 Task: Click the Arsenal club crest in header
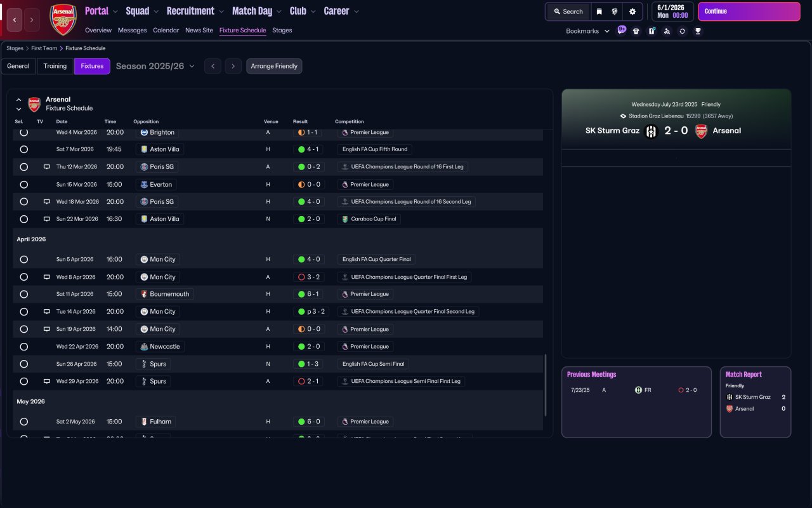[x=63, y=20]
